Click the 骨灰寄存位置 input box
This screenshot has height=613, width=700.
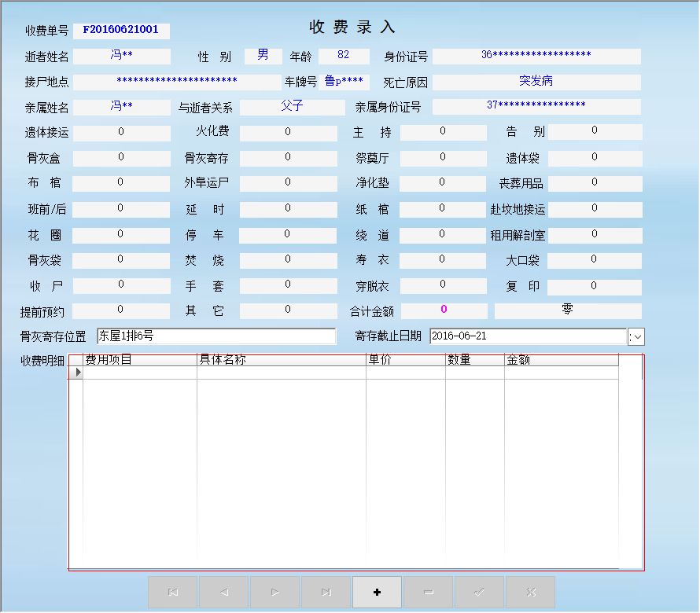point(216,336)
